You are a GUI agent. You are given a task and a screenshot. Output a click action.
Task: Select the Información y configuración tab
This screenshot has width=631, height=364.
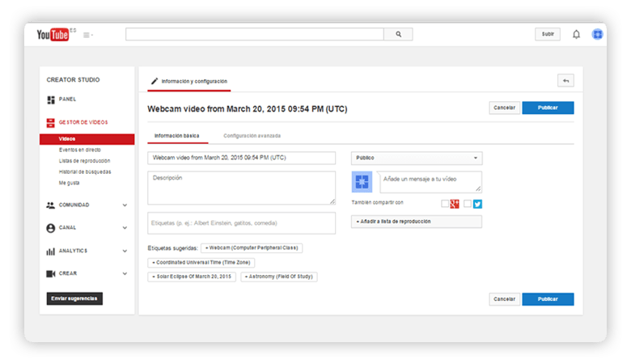tap(189, 82)
